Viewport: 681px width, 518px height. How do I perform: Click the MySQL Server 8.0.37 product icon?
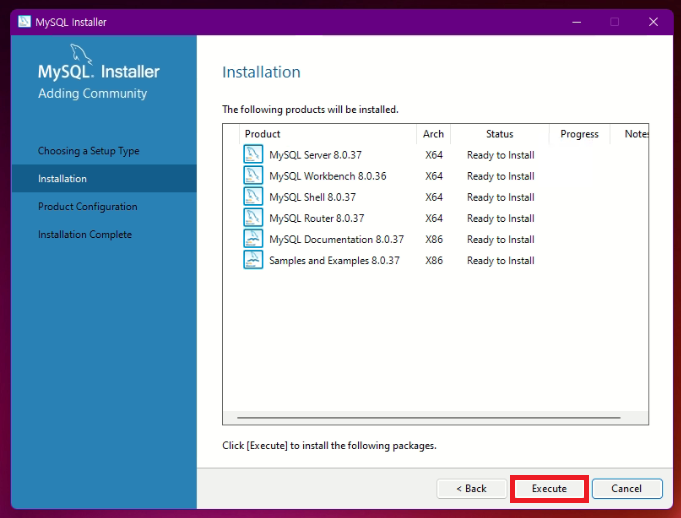coord(253,155)
